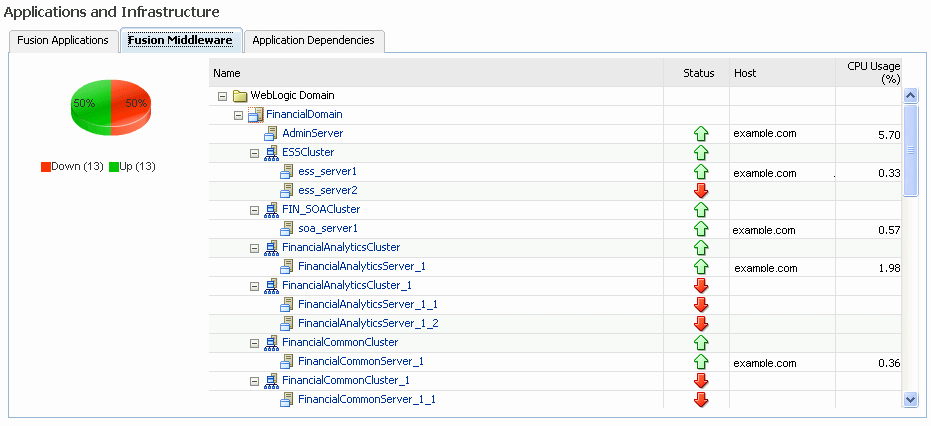Click the red Down slice of pie chart
The image size is (931, 426).
[x=132, y=110]
